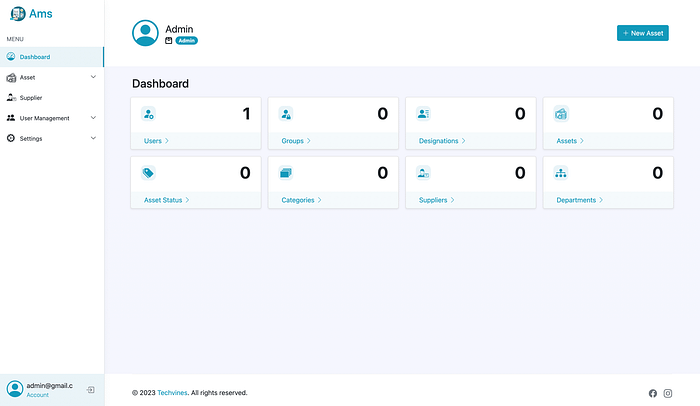Open the Supplier menu item

tap(52, 97)
